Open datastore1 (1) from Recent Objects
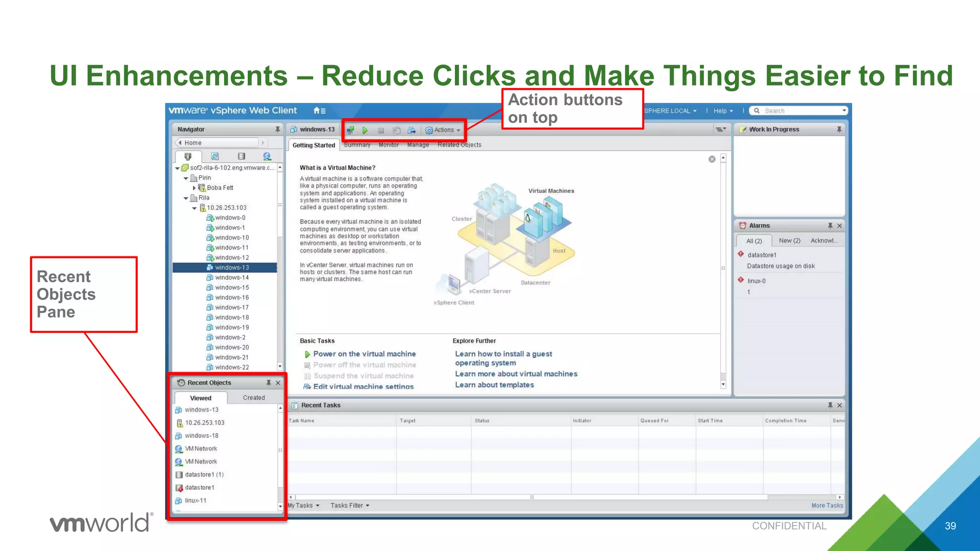Image resolution: width=980 pixels, height=551 pixels. pos(204,475)
